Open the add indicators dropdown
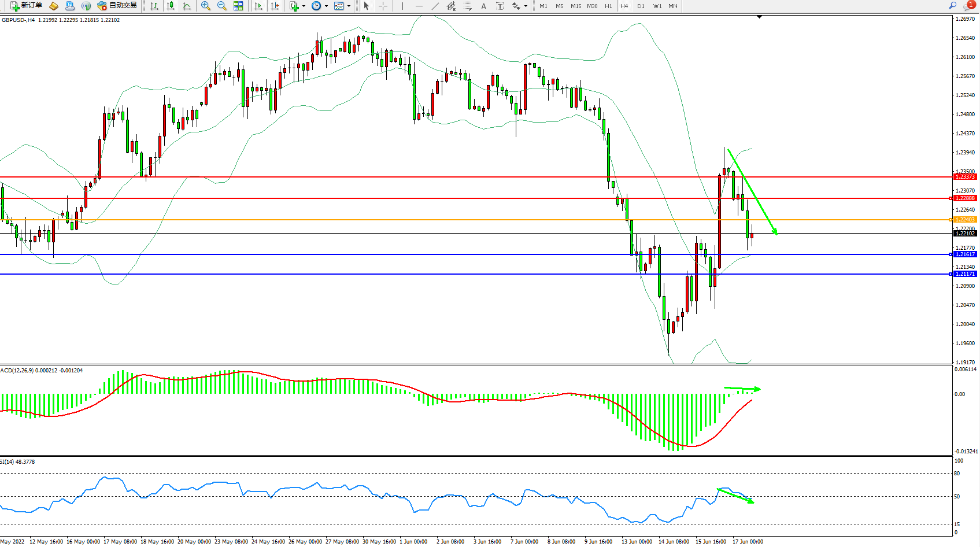980x547 pixels. coord(297,6)
